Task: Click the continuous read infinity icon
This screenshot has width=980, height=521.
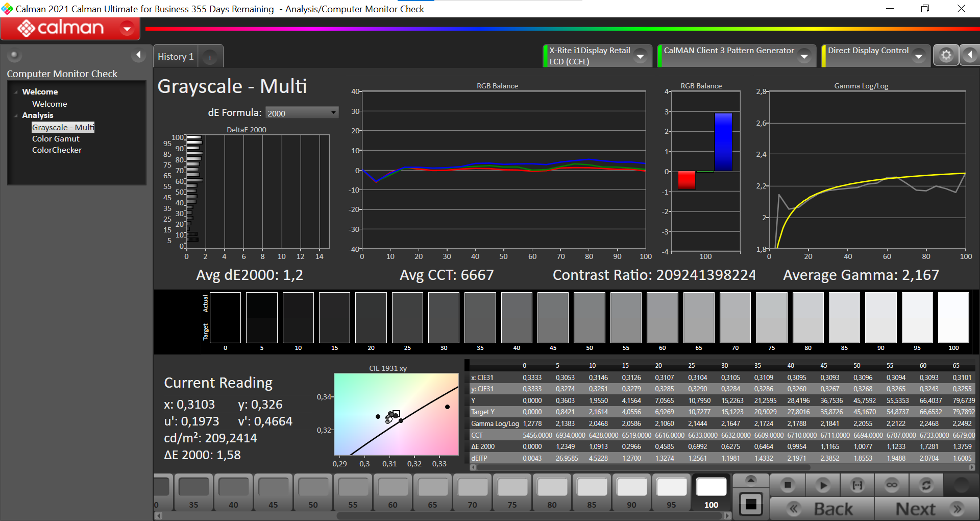Action: point(892,485)
